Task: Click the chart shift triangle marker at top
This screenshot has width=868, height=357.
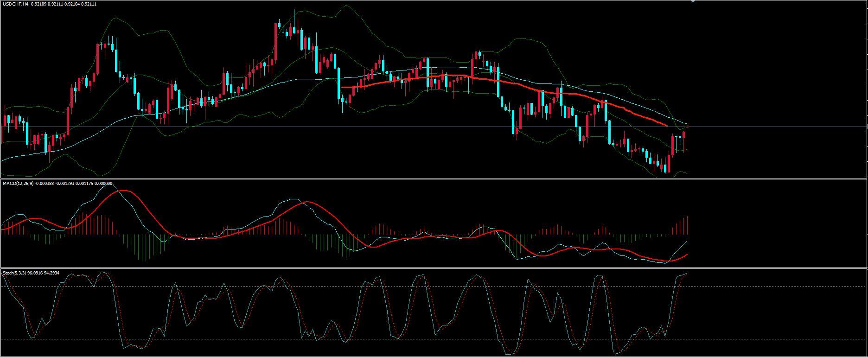Action: (x=693, y=1)
